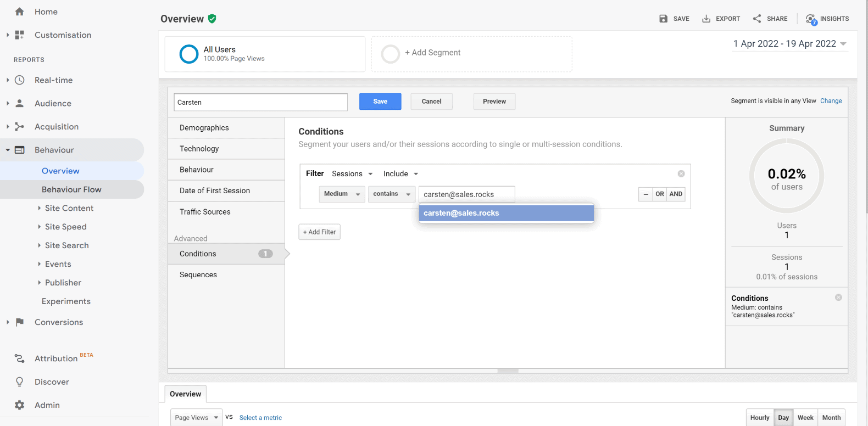Click the Export download icon
Image resolution: width=868 pixels, height=426 pixels.
click(706, 19)
